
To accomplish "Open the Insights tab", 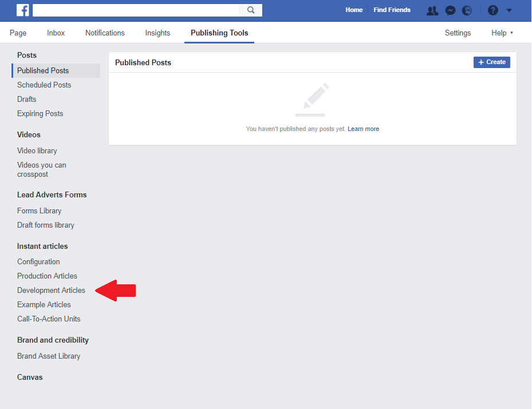I will (x=157, y=33).
